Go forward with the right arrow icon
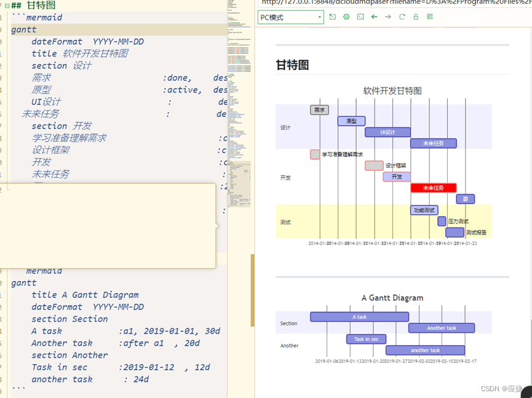The image size is (532, 398). coord(388,17)
